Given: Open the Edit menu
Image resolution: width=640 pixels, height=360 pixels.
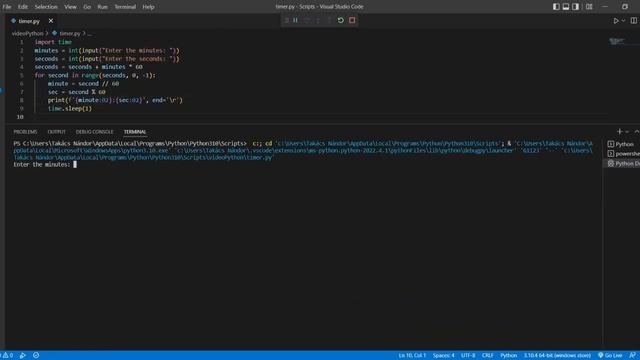Looking at the screenshot, I should (23, 7).
